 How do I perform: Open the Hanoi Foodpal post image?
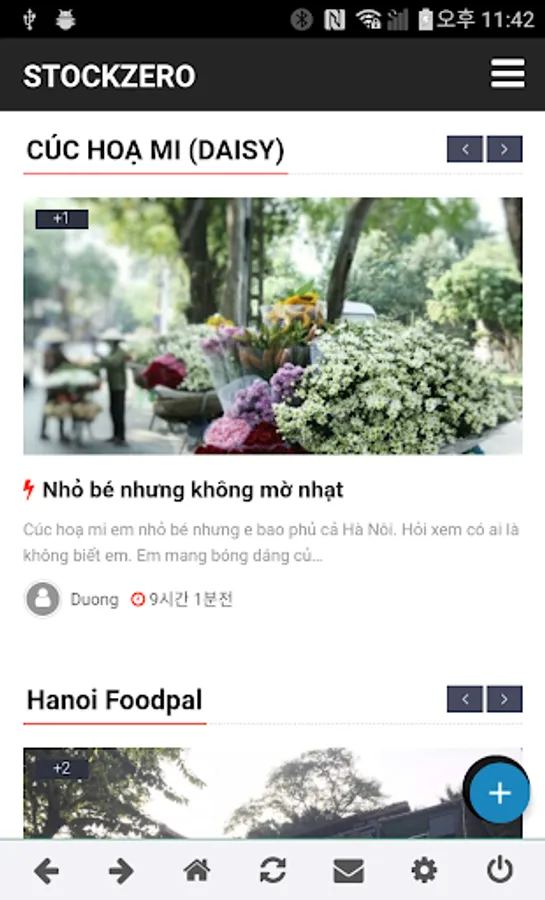click(x=272, y=793)
